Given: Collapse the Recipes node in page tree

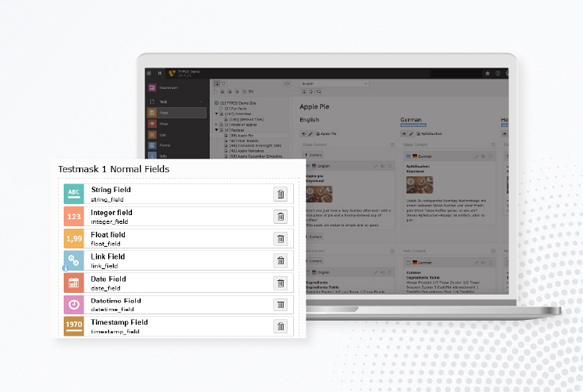Looking at the screenshot, I should click(x=216, y=130).
